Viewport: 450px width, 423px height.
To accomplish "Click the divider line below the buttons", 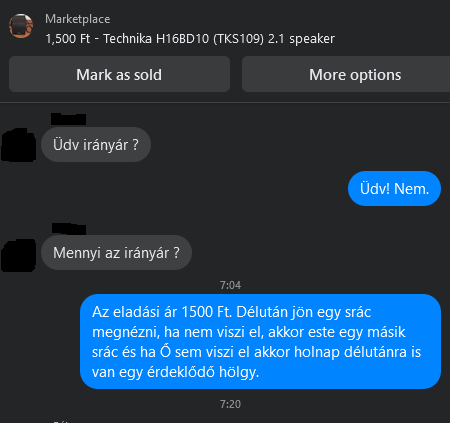I will pyautogui.click(x=225, y=102).
